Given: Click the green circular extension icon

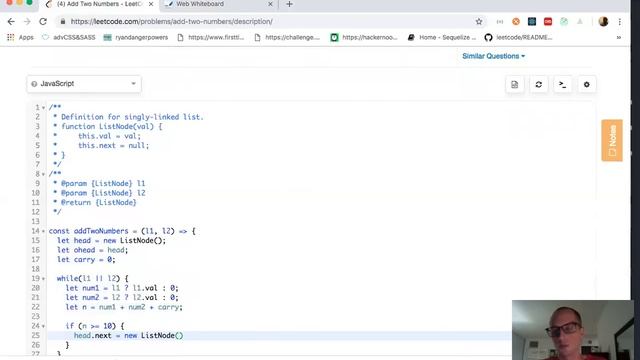Looking at the screenshot, I should pos(564,22).
